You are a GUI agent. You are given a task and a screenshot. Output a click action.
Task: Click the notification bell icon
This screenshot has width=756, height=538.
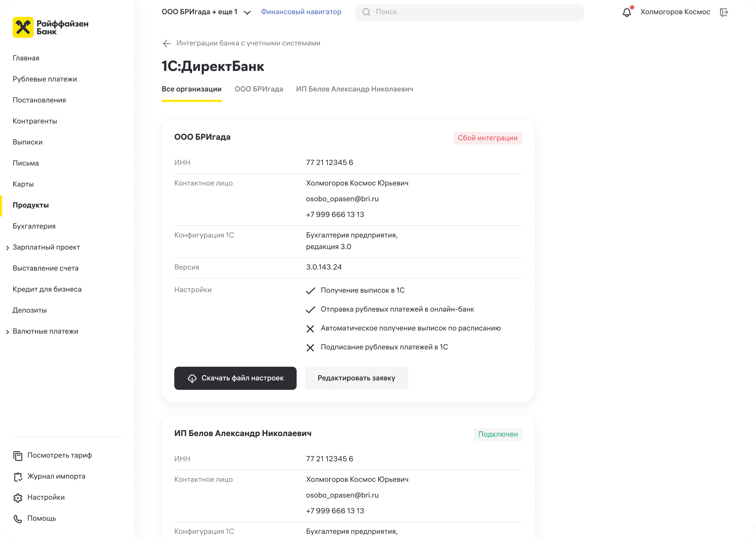tap(626, 12)
